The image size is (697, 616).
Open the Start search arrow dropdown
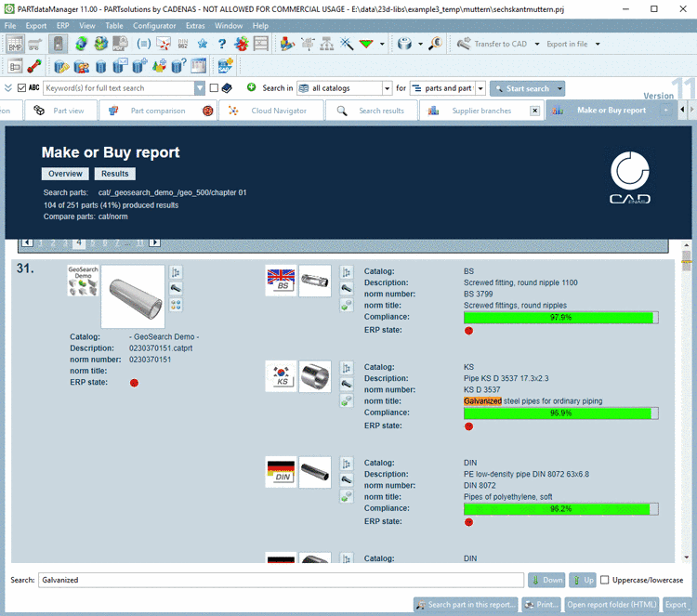[559, 88]
